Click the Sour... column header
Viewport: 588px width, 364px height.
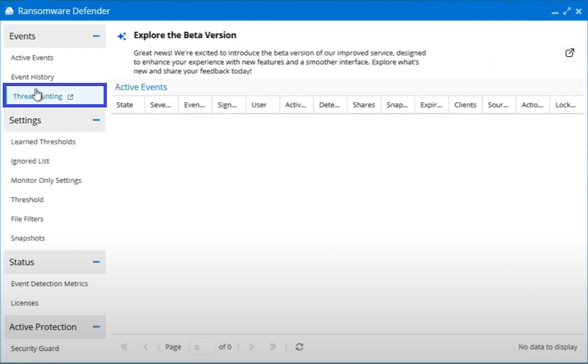tap(498, 105)
